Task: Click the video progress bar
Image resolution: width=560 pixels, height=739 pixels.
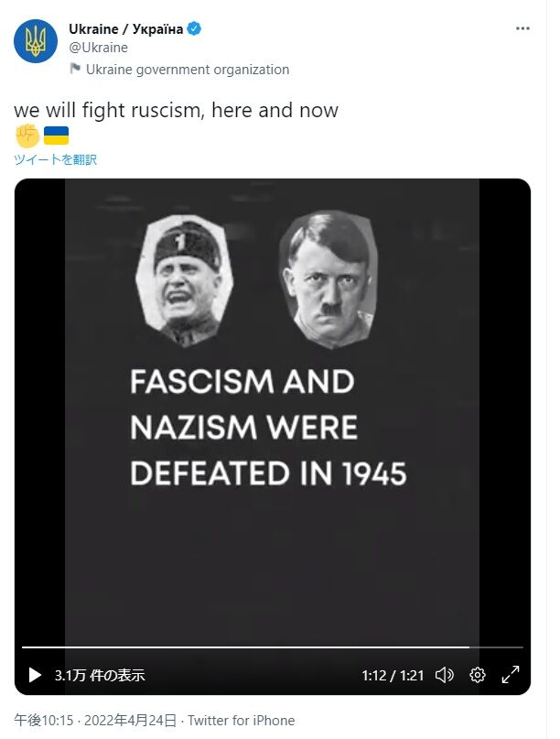Action: 273,647
